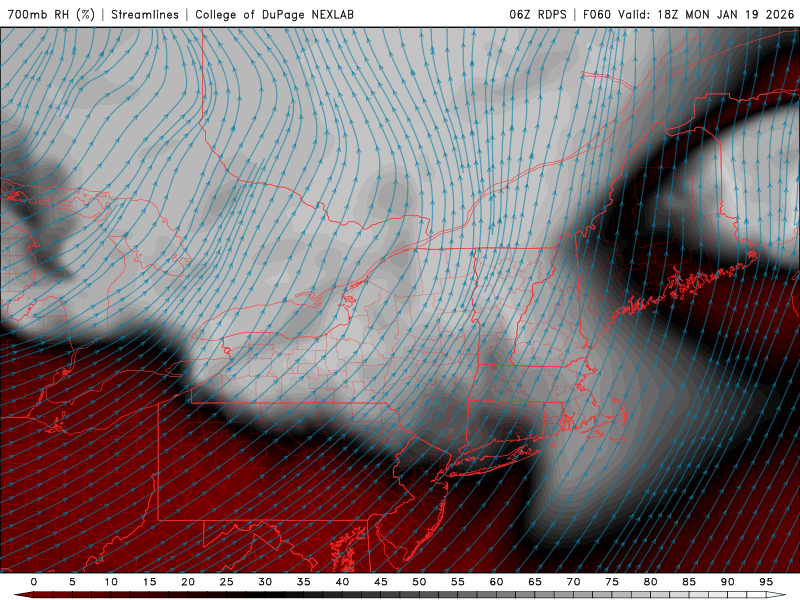Click the white arrow end of colorbar
This screenshot has height=600, width=800.
pos(777,595)
